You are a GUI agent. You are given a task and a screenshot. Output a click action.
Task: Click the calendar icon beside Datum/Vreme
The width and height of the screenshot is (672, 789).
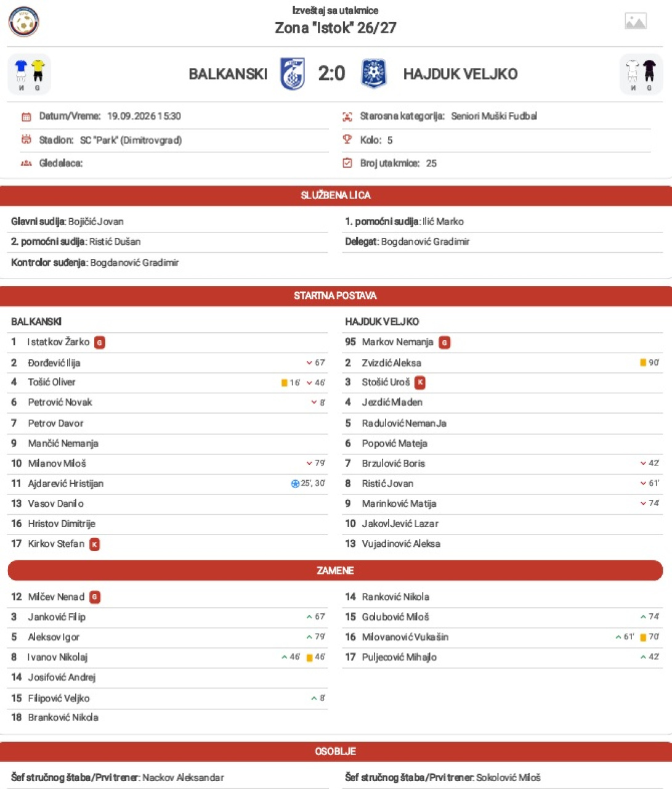(x=26, y=117)
